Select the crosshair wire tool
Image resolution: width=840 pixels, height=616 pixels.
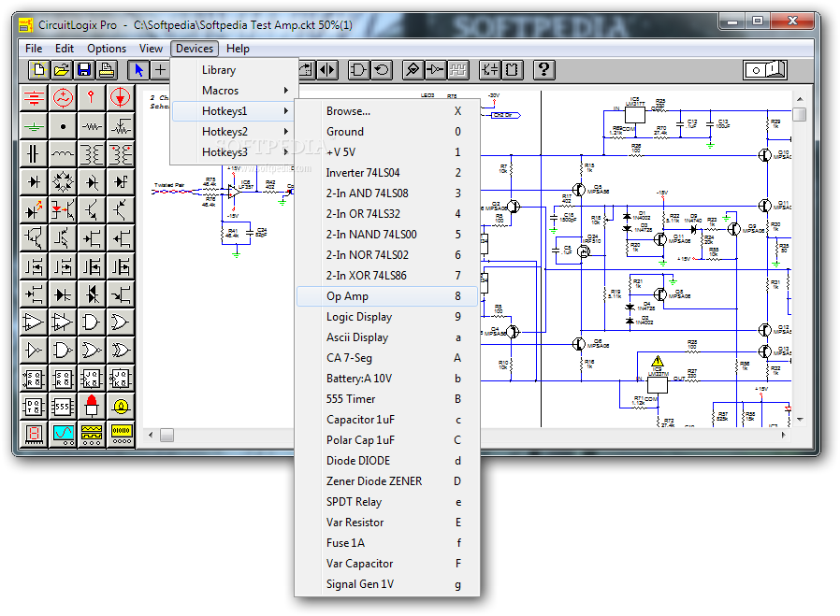point(160,69)
